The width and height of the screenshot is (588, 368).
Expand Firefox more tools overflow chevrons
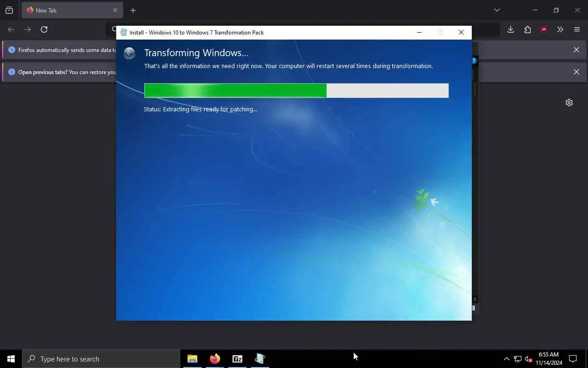click(560, 29)
